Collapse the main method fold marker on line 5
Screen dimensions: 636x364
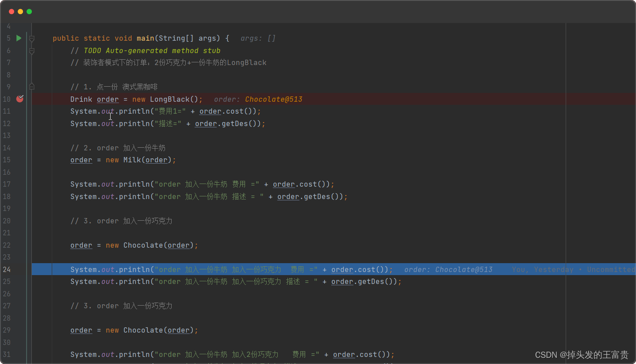32,38
